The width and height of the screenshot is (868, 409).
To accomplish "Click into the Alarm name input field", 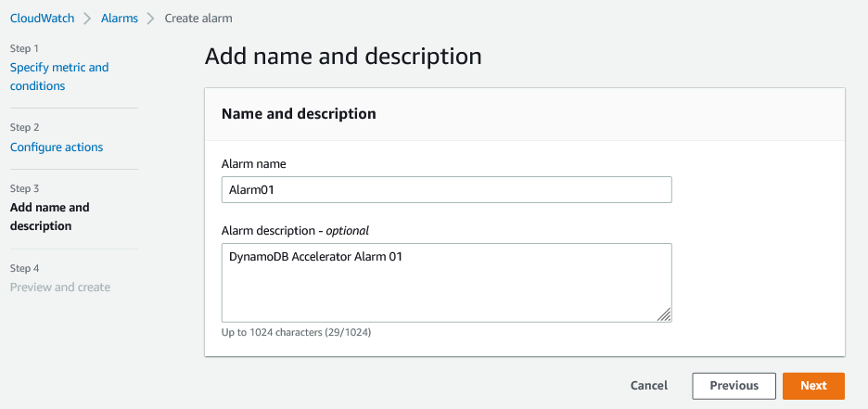I will [x=446, y=190].
